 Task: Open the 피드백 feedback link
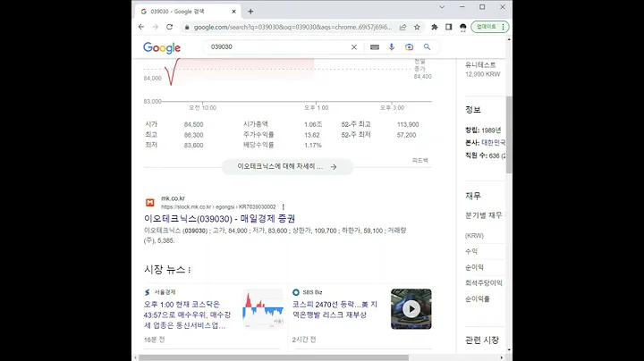coord(419,161)
